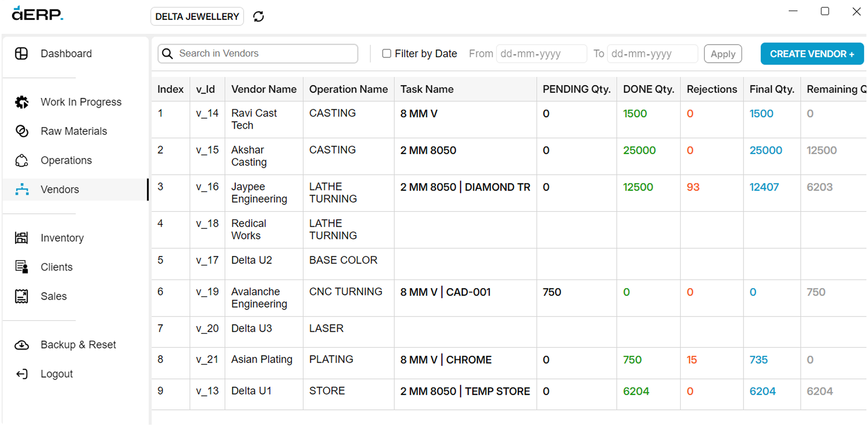This screenshot has width=868, height=431.
Task: Click pending quantity 750
Action: 552,292
